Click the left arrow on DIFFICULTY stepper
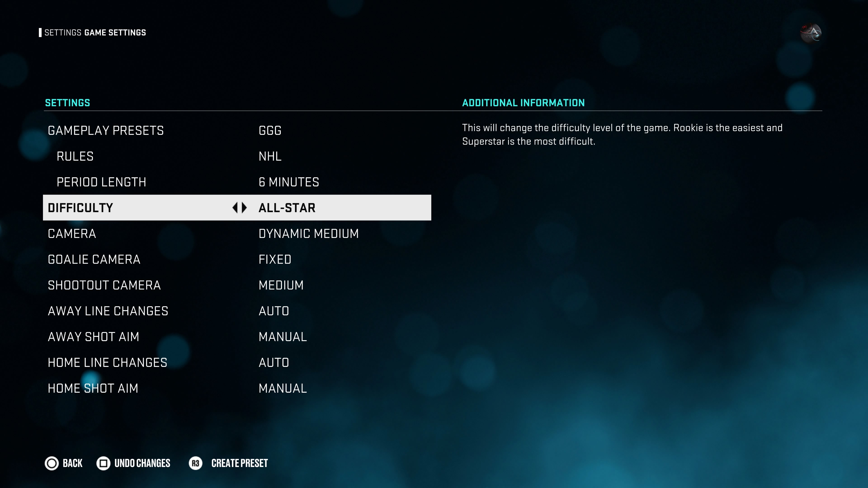This screenshot has height=488, width=868. click(236, 207)
